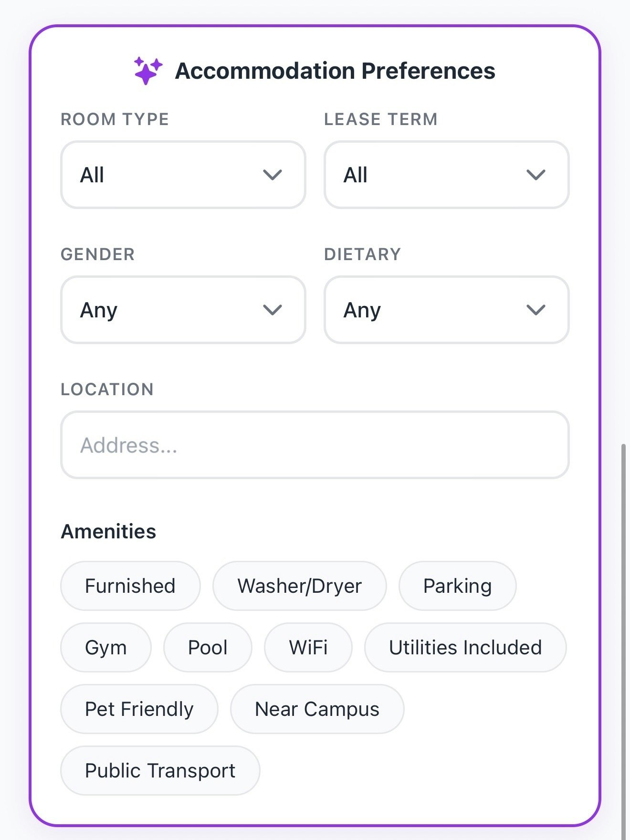Select the Pet Friendly chip

pyautogui.click(x=139, y=709)
